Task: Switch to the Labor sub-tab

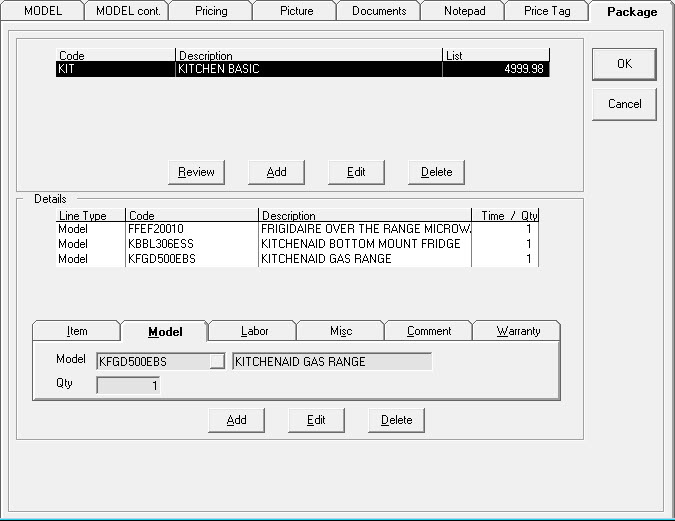Action: 254,331
